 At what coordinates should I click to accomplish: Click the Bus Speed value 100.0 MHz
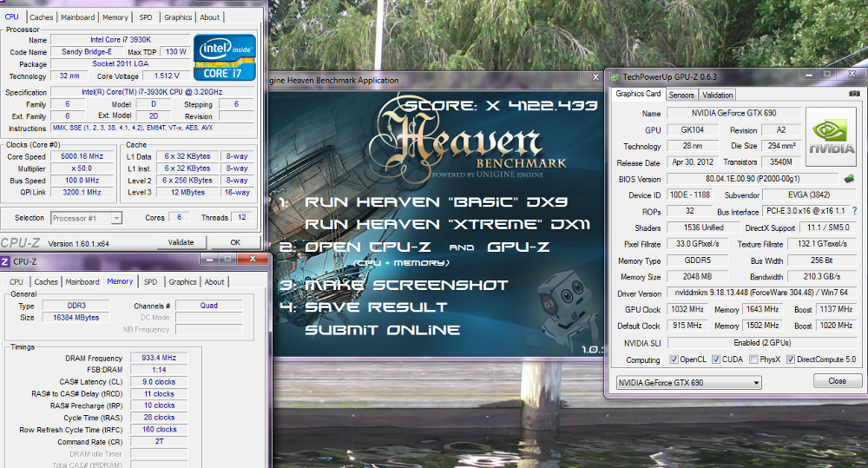pyautogui.click(x=82, y=181)
